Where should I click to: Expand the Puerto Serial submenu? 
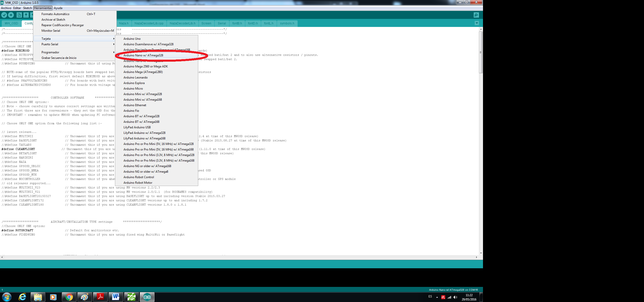pos(75,44)
